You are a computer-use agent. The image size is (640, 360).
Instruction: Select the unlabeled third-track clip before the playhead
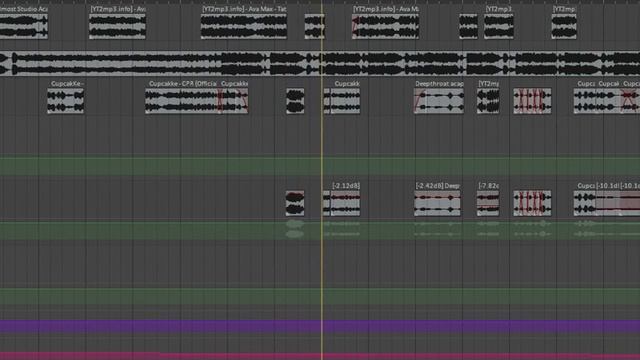295,101
